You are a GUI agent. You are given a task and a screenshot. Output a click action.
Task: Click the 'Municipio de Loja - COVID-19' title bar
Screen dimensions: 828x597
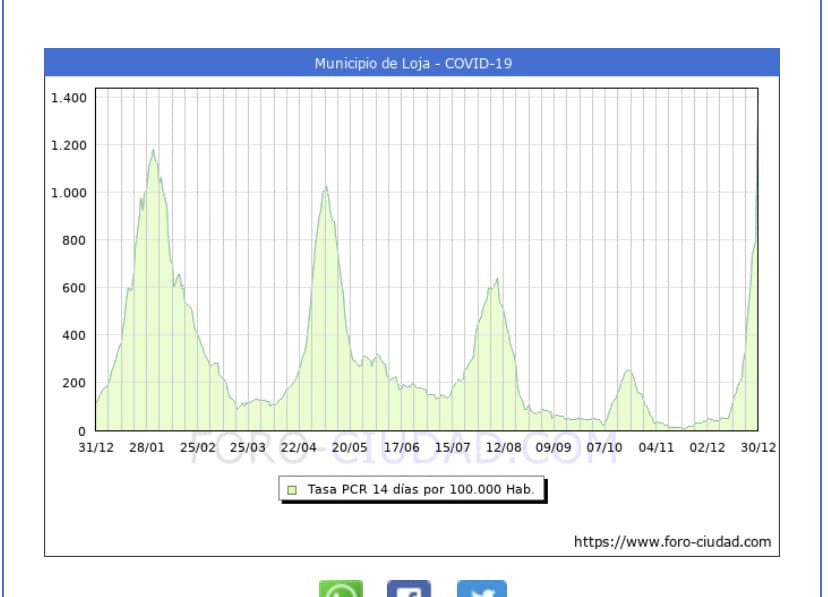[412, 63]
